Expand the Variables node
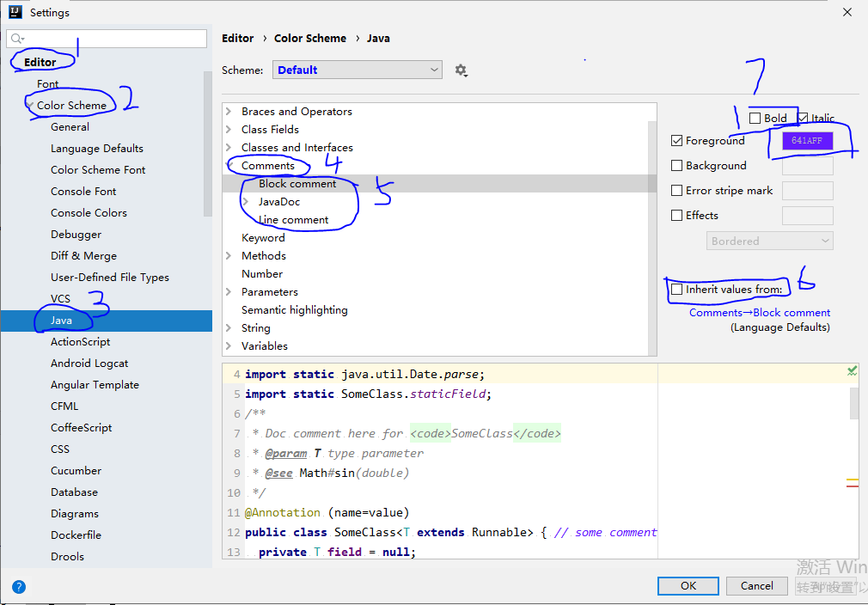Screen dimensions: 868x605 (229, 346)
